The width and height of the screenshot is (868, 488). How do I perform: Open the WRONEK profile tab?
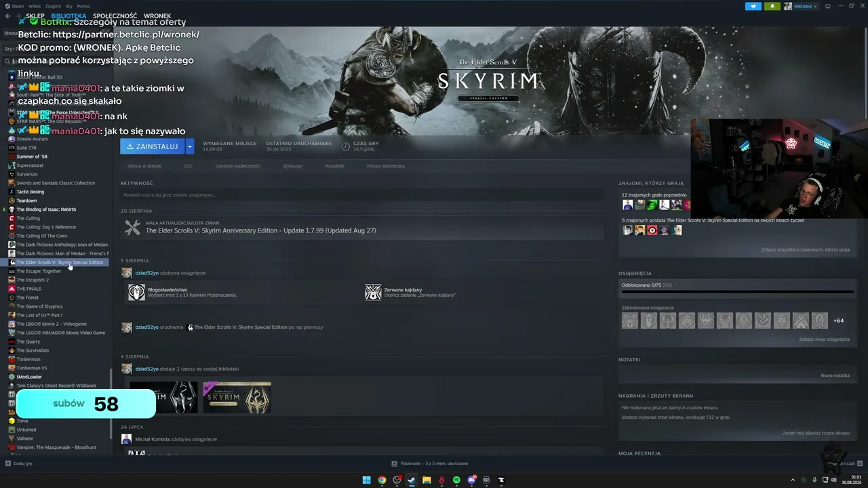click(157, 16)
